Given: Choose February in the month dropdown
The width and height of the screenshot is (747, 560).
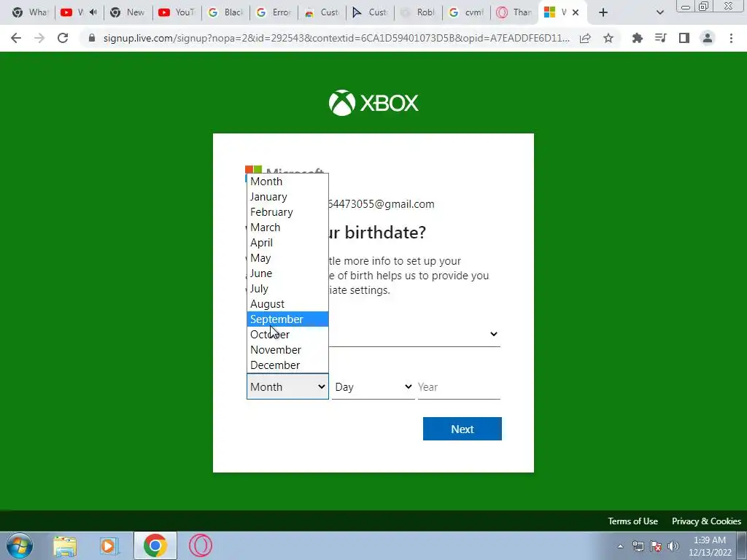Looking at the screenshot, I should tap(287, 212).
